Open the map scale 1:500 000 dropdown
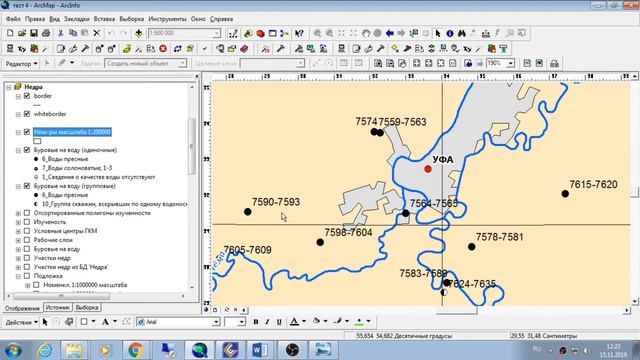The image size is (640, 360). tap(216, 33)
